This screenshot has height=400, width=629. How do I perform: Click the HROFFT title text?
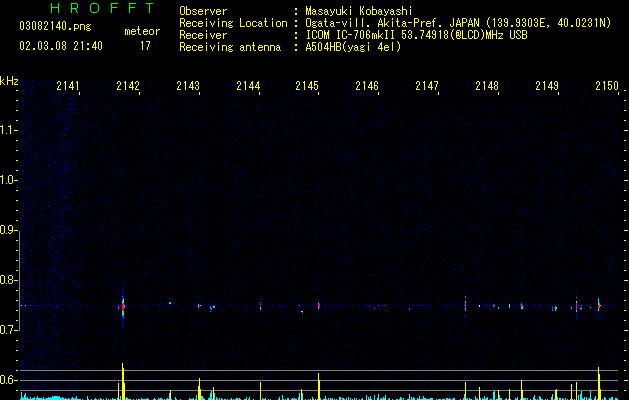pyautogui.click(x=102, y=8)
